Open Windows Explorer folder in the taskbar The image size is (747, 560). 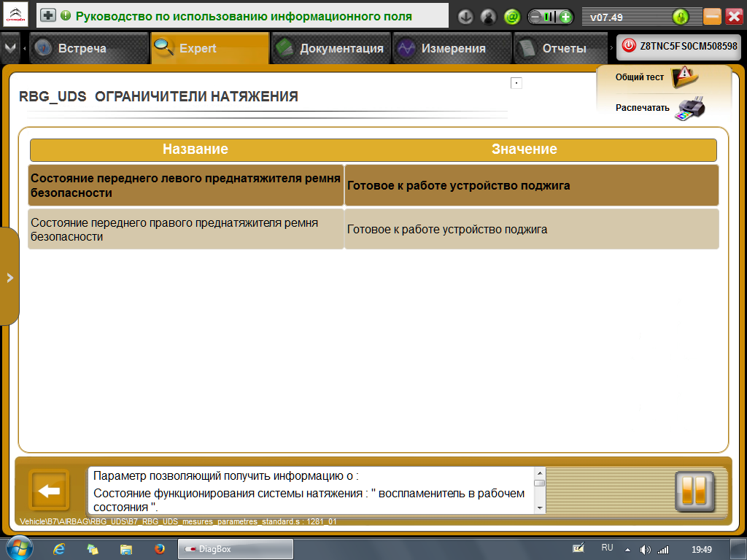pyautogui.click(x=125, y=549)
